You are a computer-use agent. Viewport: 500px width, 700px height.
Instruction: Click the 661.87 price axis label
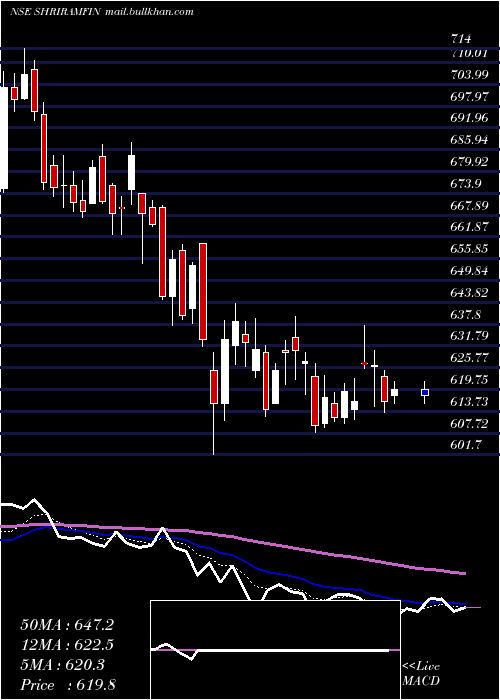pos(469,227)
